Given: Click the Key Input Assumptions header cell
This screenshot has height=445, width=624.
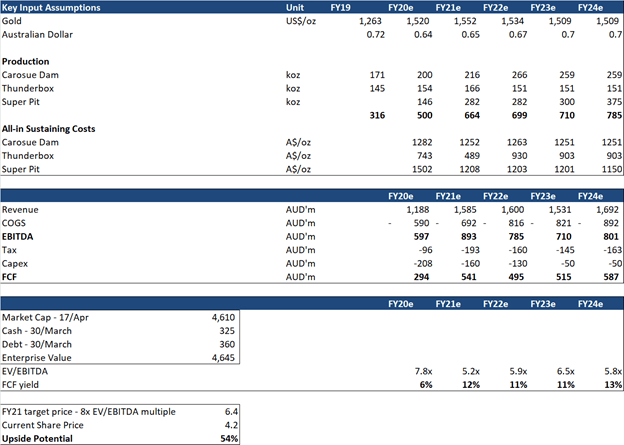Looking at the screenshot, I should pyautogui.click(x=53, y=7).
